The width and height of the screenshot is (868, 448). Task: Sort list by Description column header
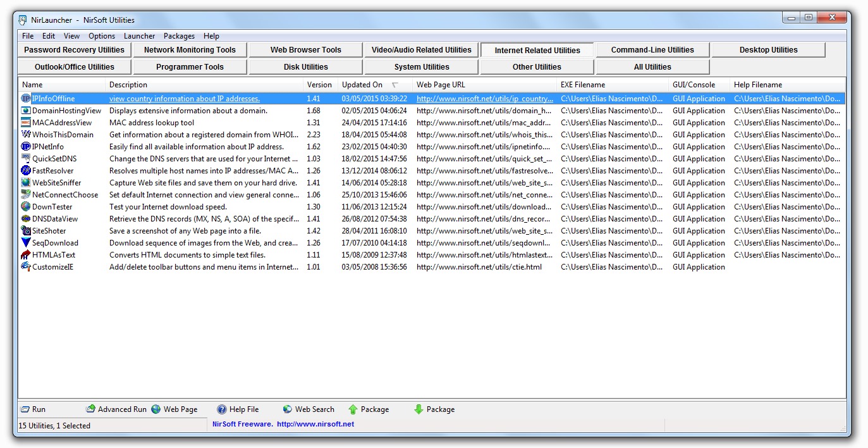(x=204, y=85)
